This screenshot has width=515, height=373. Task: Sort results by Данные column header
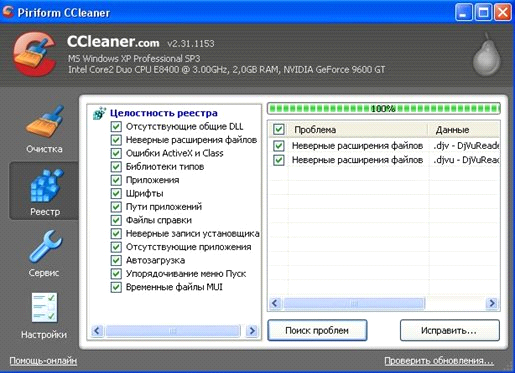(464, 129)
